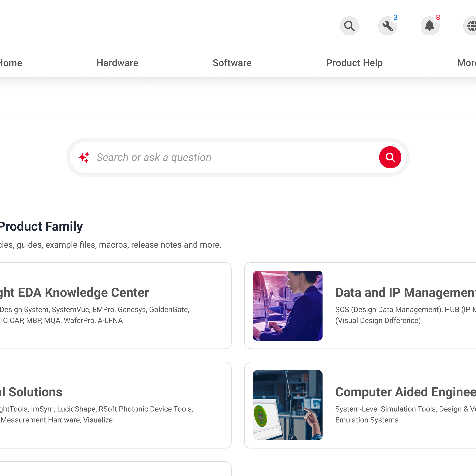Click the red search submit button

click(x=390, y=157)
